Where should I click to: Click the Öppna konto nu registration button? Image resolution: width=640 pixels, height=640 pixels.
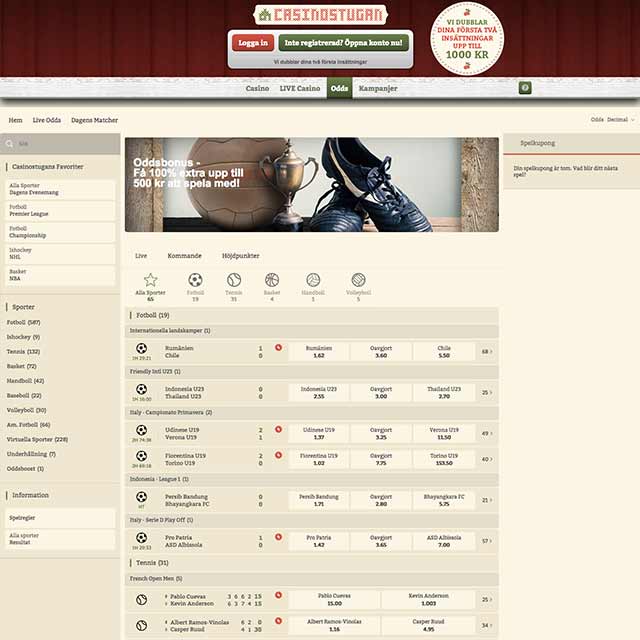(x=343, y=43)
